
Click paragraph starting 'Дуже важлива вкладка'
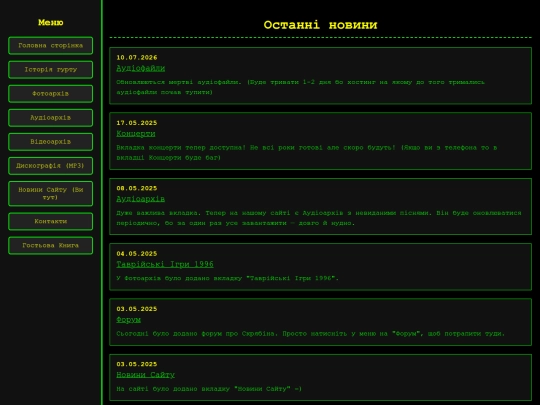pyautogui.click(x=319, y=218)
